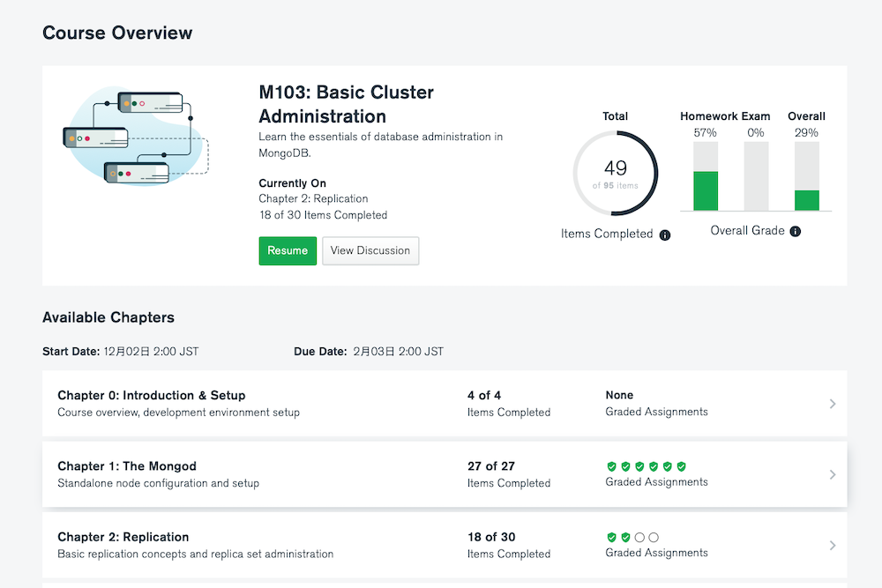Open Chapter 1: The Mongod title
Screen dimensions: 882x588
click(127, 466)
